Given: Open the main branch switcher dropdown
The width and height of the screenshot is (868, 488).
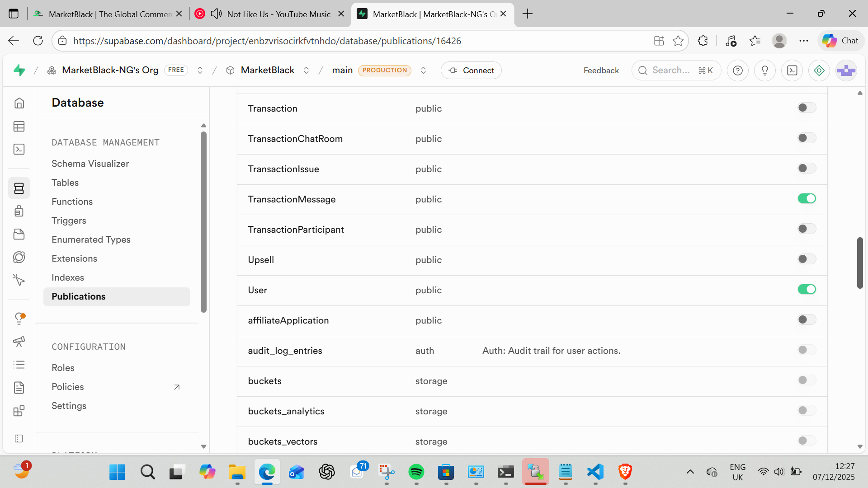Looking at the screenshot, I should click(423, 70).
